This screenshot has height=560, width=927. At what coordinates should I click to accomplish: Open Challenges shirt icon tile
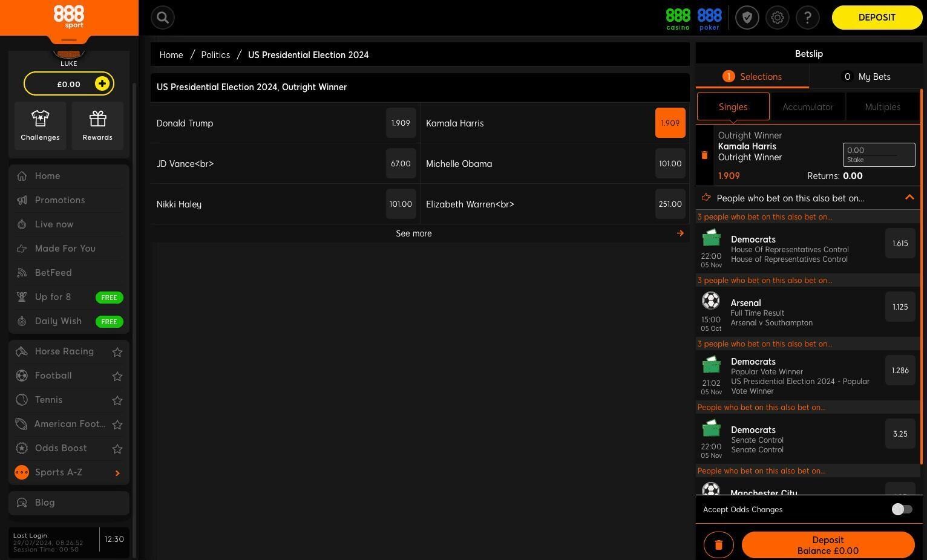pyautogui.click(x=40, y=126)
